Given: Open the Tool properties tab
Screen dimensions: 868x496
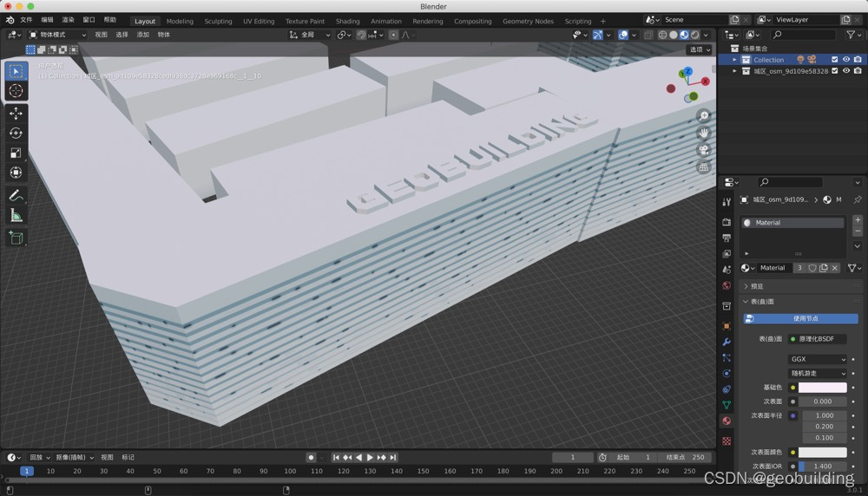Looking at the screenshot, I should pos(727,202).
